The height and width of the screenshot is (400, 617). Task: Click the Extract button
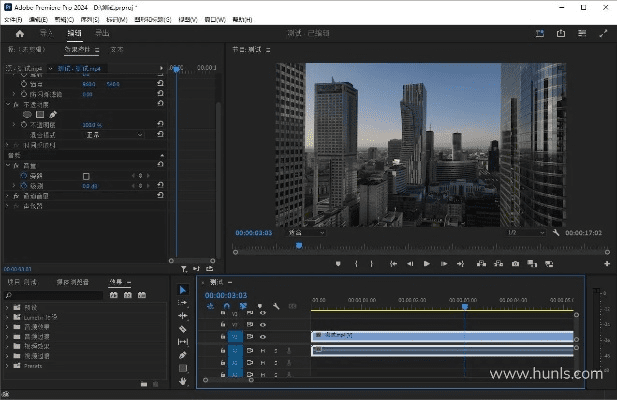click(x=499, y=264)
